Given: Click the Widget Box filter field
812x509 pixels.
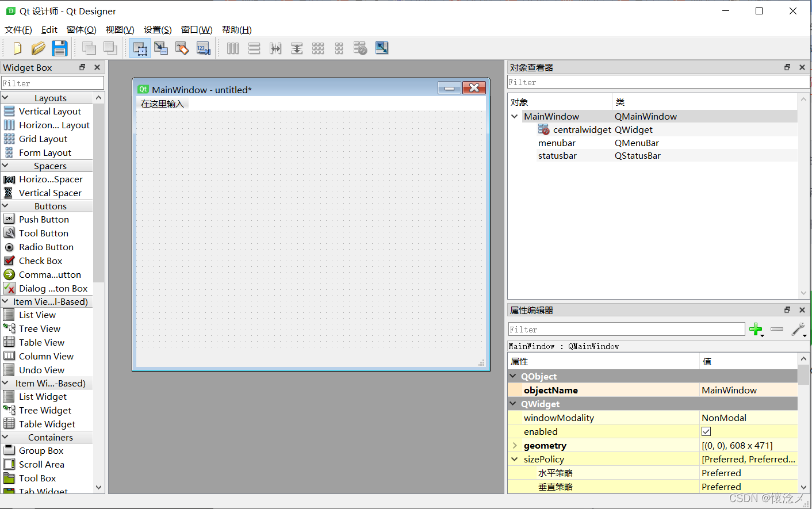Looking at the screenshot, I should tap(52, 83).
